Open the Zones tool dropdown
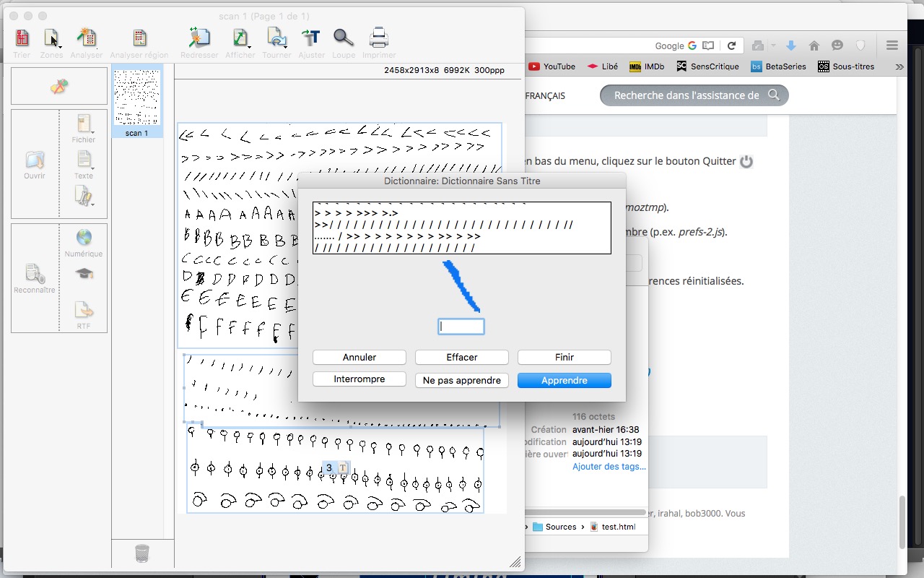The image size is (924, 578). [x=52, y=38]
